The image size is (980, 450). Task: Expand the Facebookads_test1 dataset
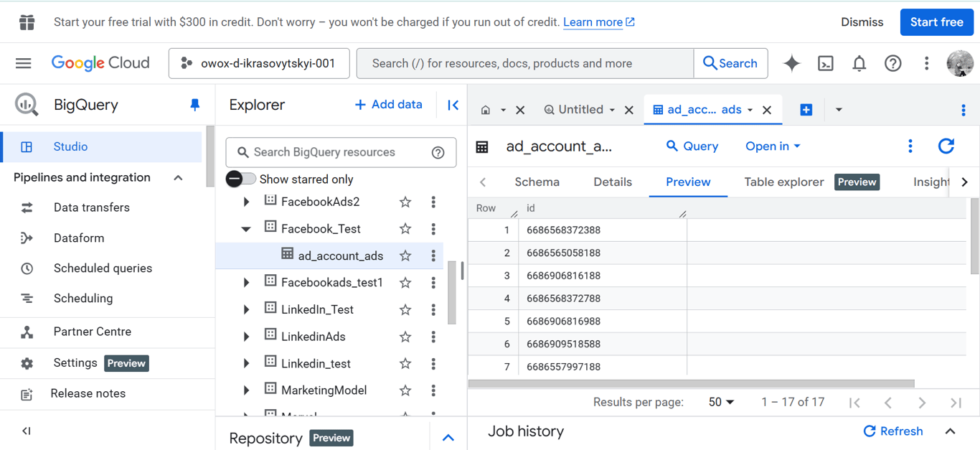pyautogui.click(x=246, y=283)
